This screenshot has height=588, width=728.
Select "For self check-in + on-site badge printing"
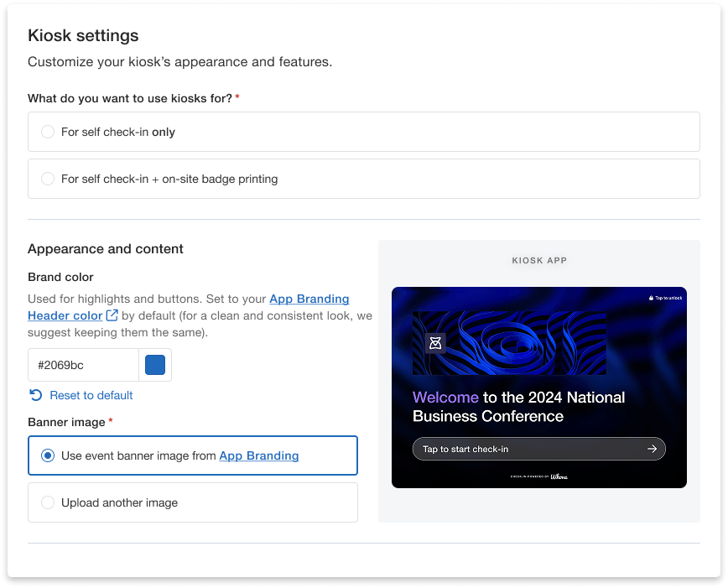click(x=49, y=179)
